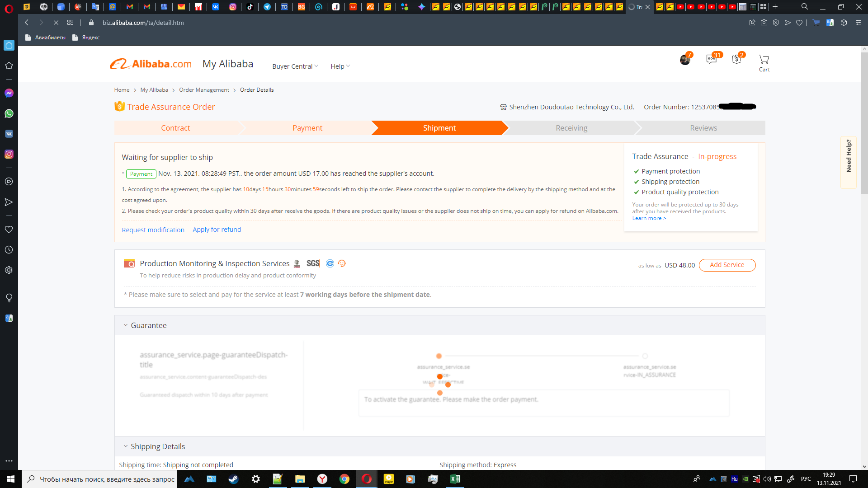Image resolution: width=868 pixels, height=488 pixels.
Task: Expand the Help dropdown menu
Action: click(x=340, y=66)
